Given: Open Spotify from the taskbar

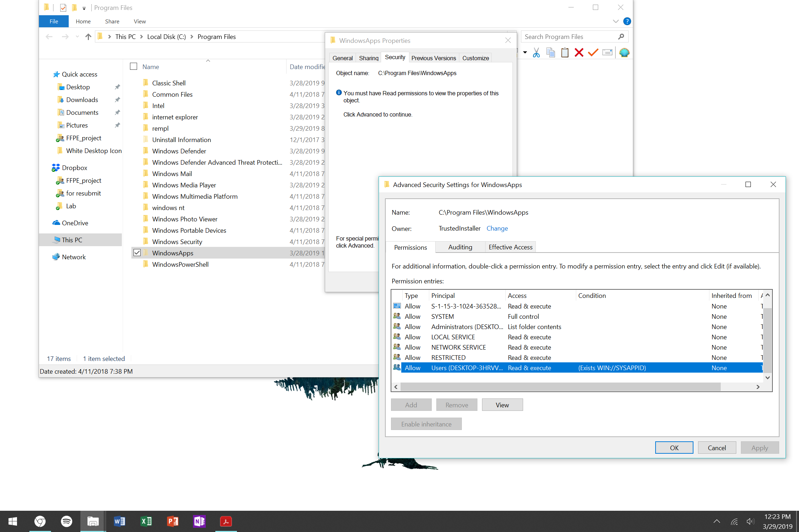Looking at the screenshot, I should tap(67, 521).
